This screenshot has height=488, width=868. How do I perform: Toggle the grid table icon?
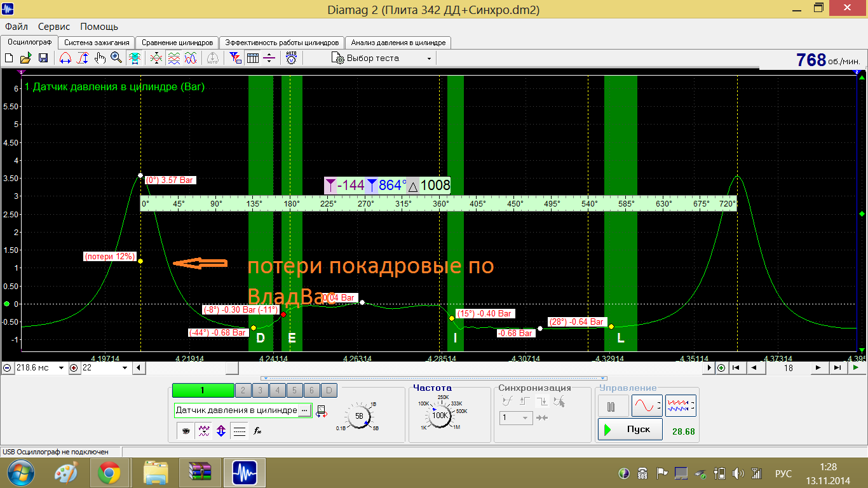tap(252, 58)
